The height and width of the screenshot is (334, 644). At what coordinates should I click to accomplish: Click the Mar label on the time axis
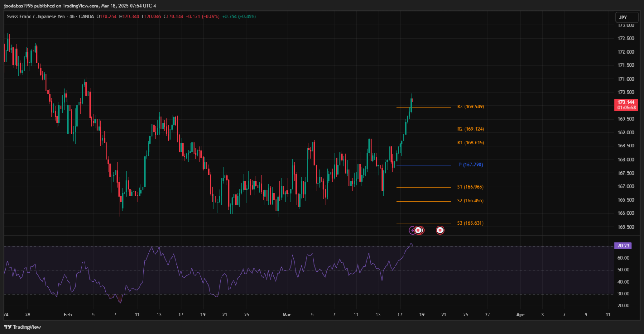point(287,315)
